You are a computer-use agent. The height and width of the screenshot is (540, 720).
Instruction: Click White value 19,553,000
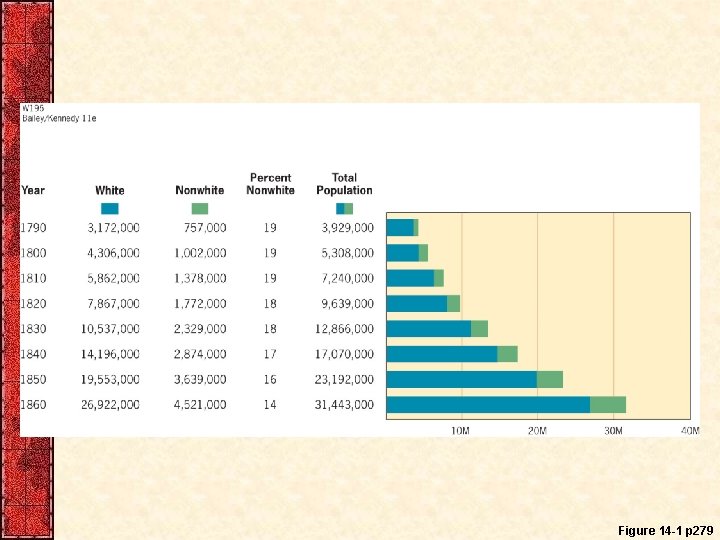(110, 379)
